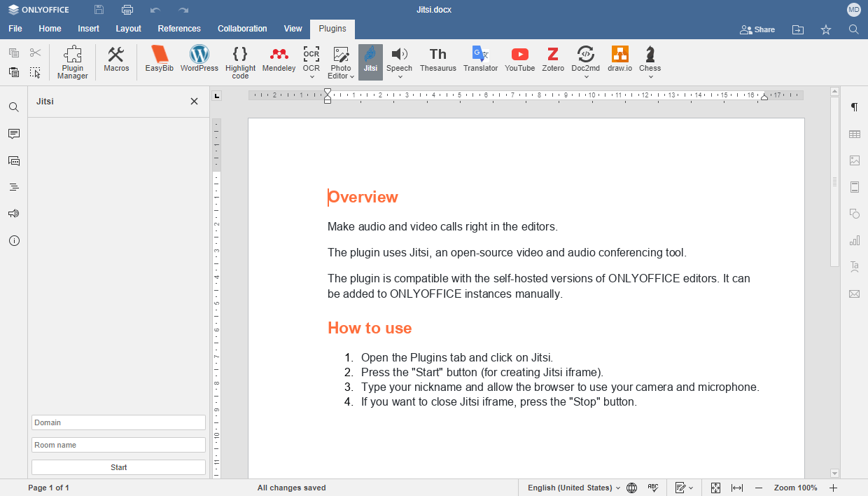Open the Comments panel in left sidebar
The image size is (868, 496).
click(14, 134)
